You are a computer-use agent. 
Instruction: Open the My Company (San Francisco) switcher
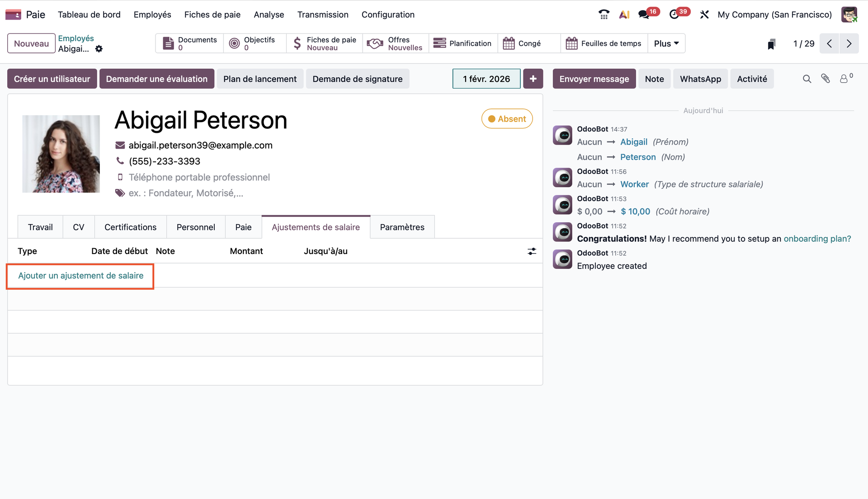(774, 14)
